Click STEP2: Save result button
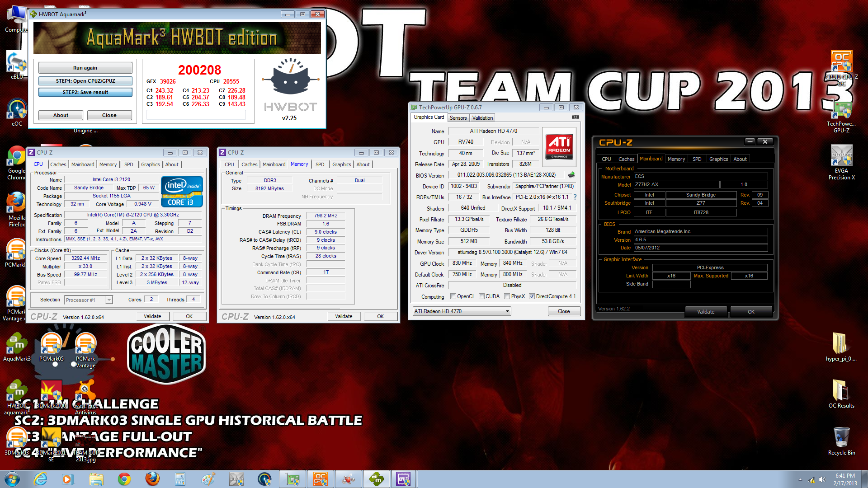Image resolution: width=868 pixels, height=488 pixels. click(x=85, y=92)
